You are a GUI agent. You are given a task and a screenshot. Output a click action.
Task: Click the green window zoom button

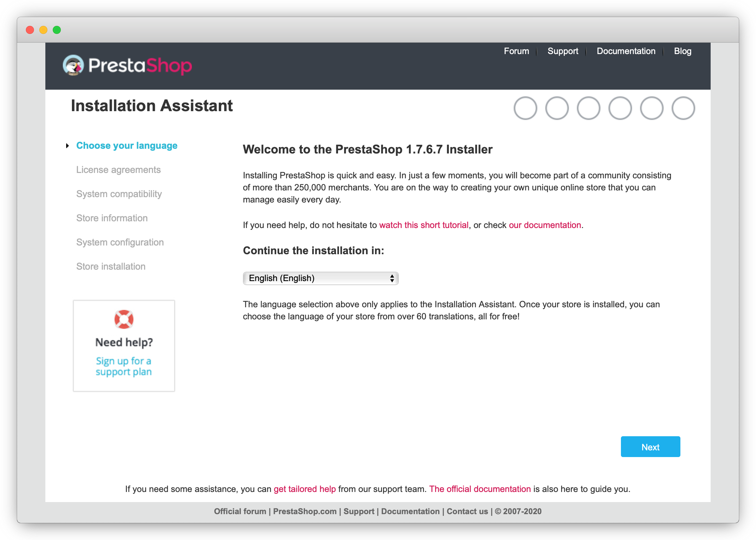pyautogui.click(x=57, y=30)
